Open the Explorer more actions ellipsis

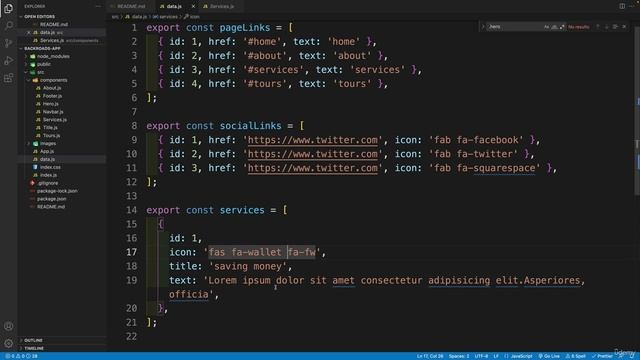click(x=98, y=7)
